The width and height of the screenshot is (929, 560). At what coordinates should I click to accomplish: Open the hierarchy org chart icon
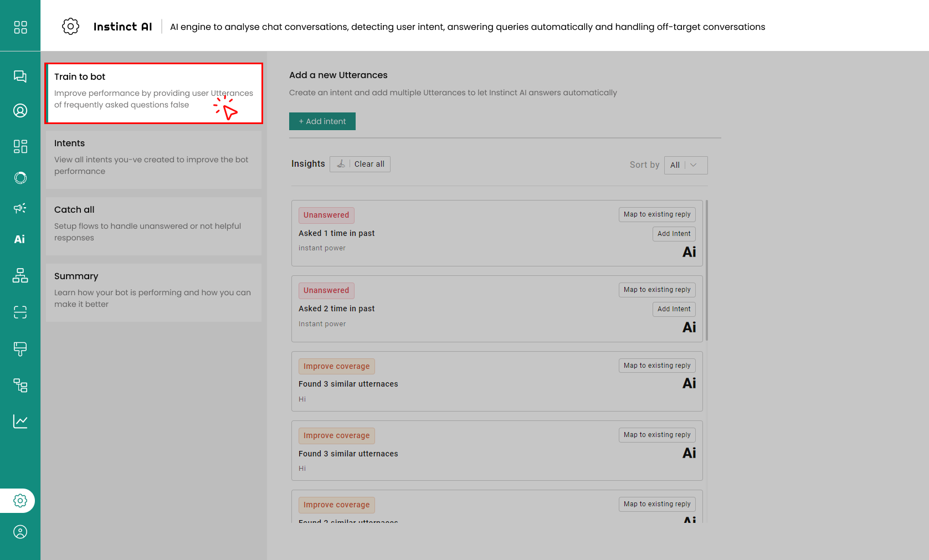click(20, 275)
